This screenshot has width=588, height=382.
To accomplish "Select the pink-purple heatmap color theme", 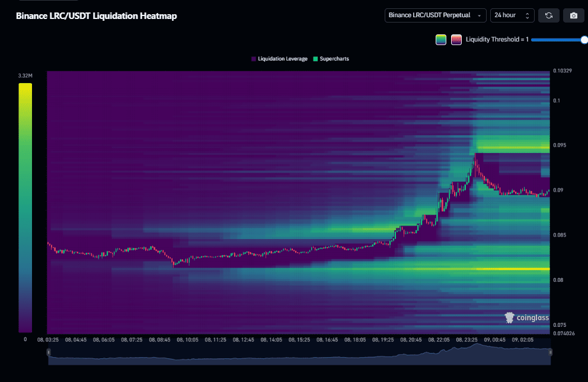I will click(456, 40).
